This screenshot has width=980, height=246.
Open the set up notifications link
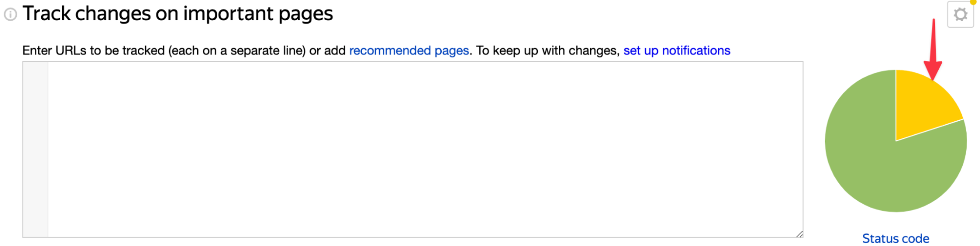click(677, 51)
